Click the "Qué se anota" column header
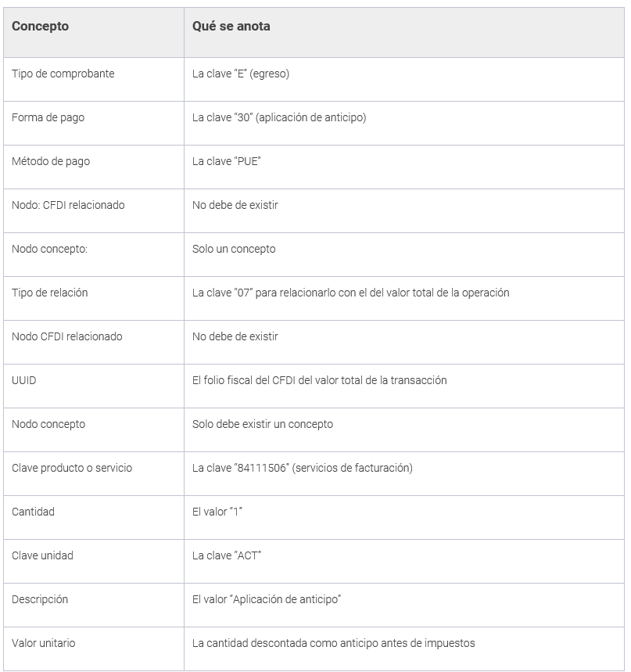 point(231,27)
